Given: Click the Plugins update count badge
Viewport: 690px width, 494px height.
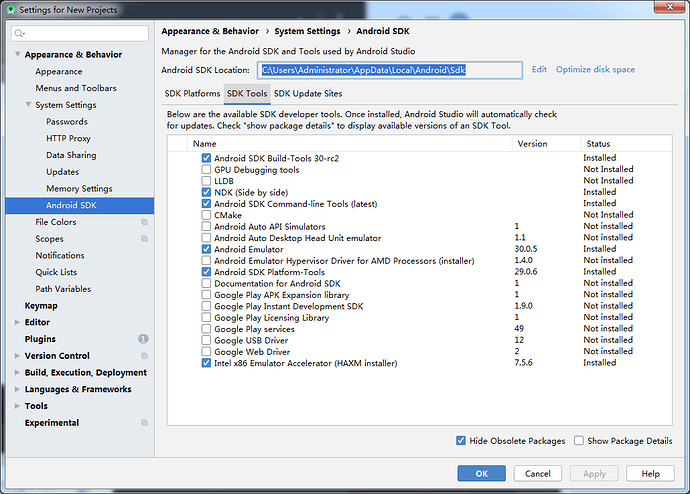Looking at the screenshot, I should [143, 339].
